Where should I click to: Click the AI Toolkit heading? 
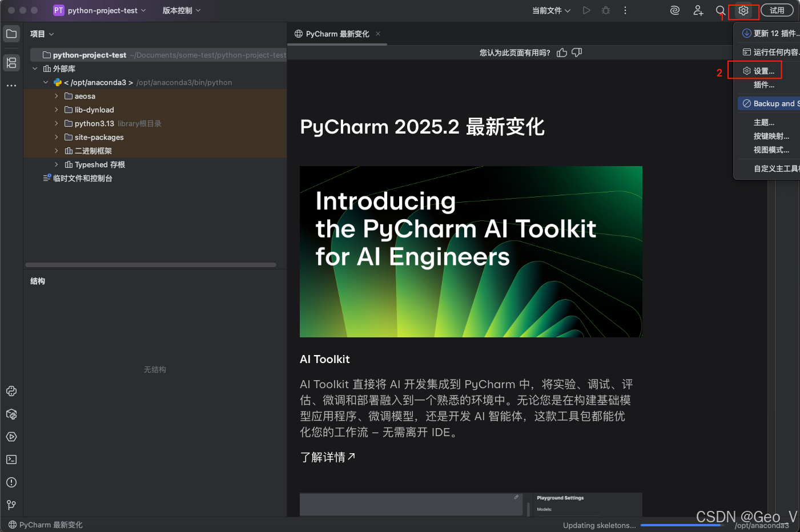(x=324, y=359)
